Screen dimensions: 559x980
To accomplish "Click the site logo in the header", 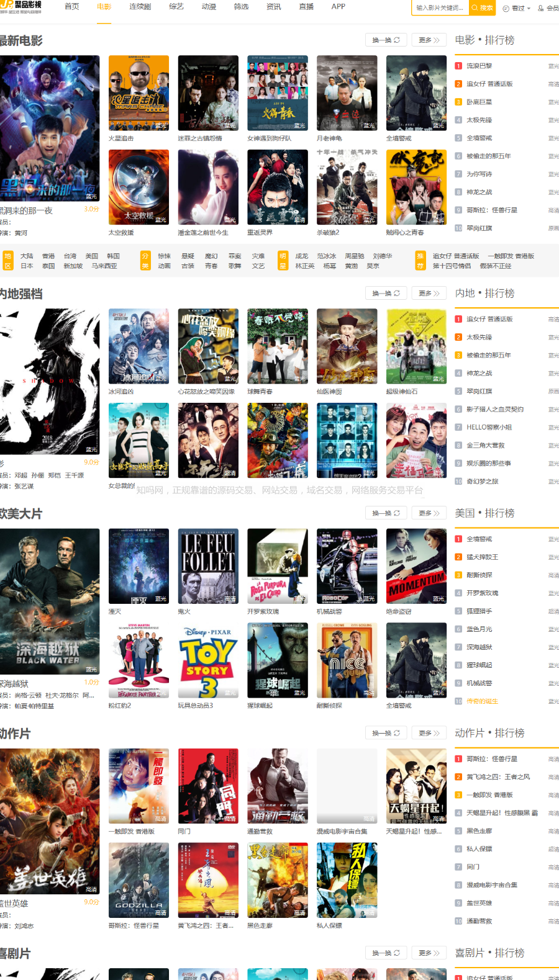I will (x=20, y=7).
